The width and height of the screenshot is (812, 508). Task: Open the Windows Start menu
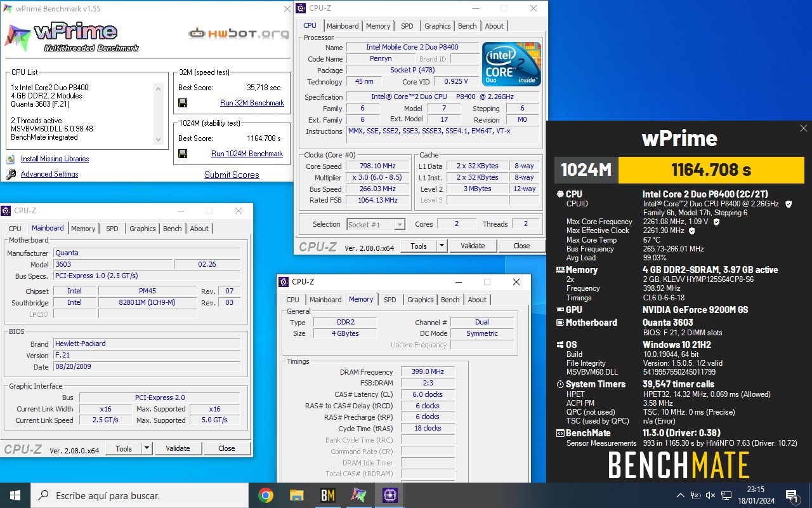point(15,495)
